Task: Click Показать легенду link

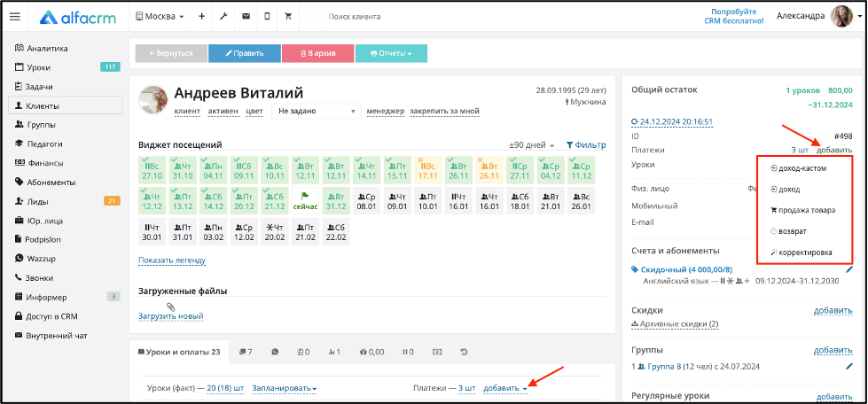Action: [172, 260]
